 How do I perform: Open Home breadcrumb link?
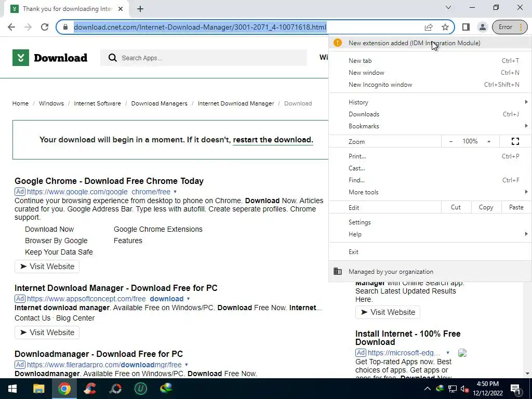click(20, 103)
